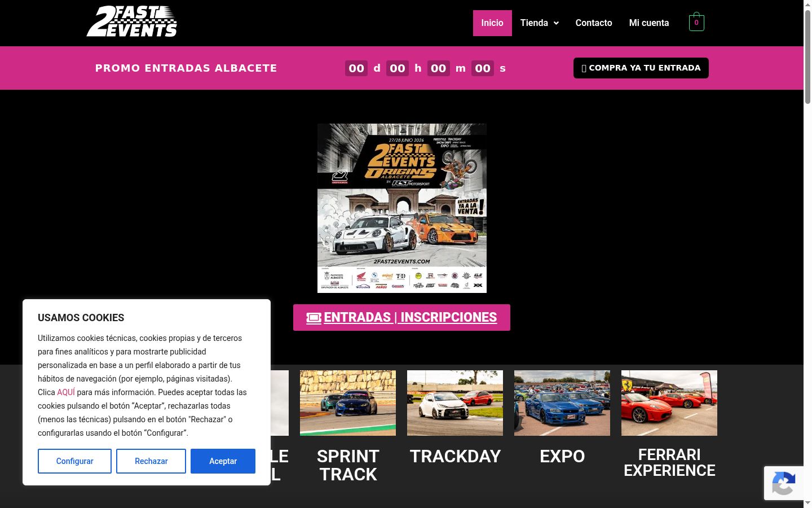The image size is (812, 508).
Task: Click the countdown hours value
Action: tap(398, 68)
